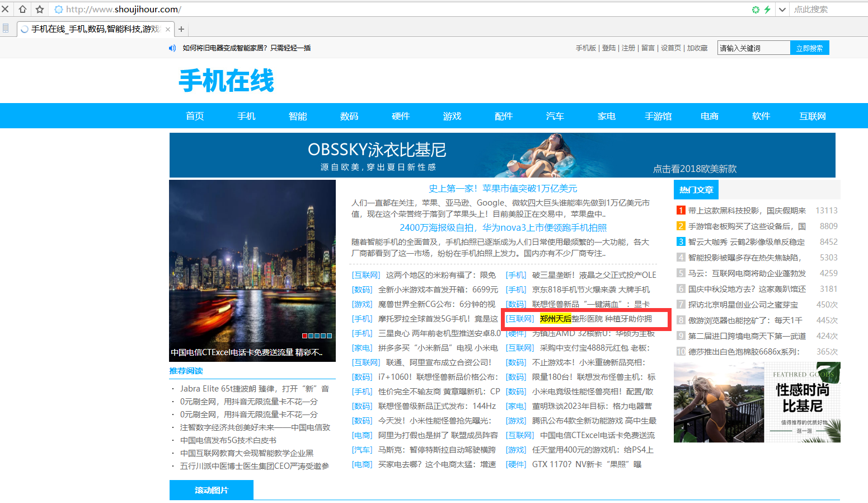This screenshot has width=868, height=503.
Task: Click the stop loading X icon
Action: tap(6, 9)
